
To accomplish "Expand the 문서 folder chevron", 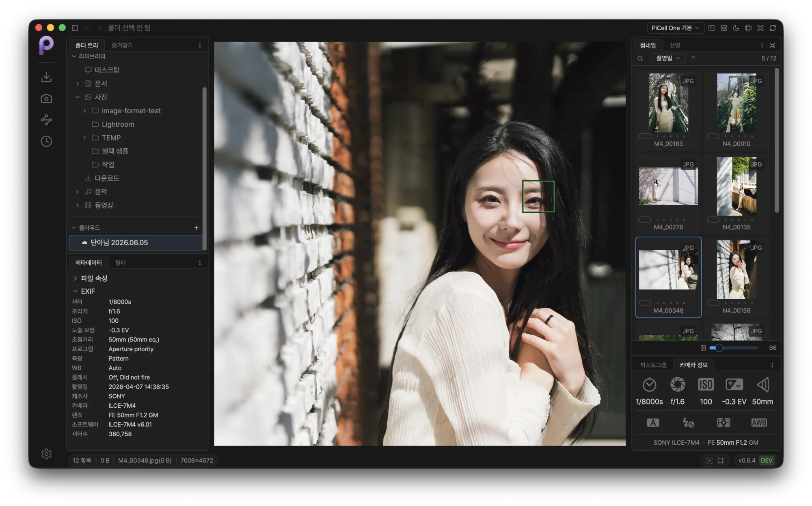I will point(78,84).
